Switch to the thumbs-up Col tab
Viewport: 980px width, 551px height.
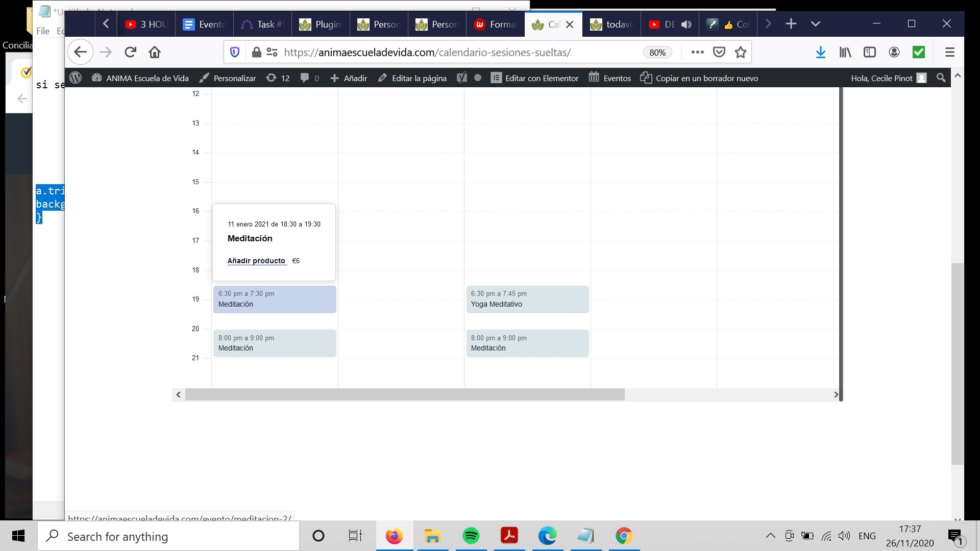[728, 24]
